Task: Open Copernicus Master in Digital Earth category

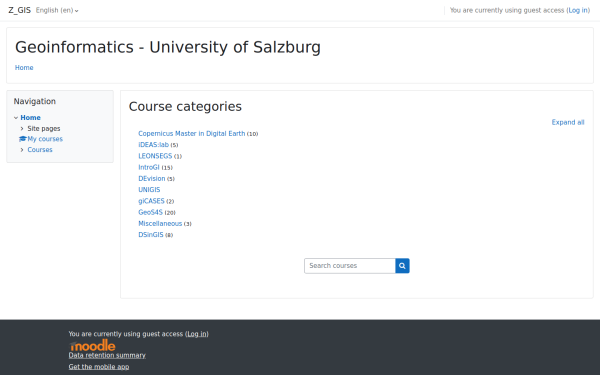Action: pyautogui.click(x=192, y=134)
